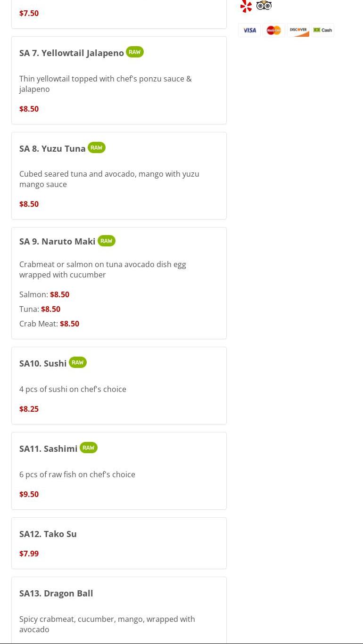
Task: Open the TripAdvisor owl icon
Action: click(x=264, y=6)
